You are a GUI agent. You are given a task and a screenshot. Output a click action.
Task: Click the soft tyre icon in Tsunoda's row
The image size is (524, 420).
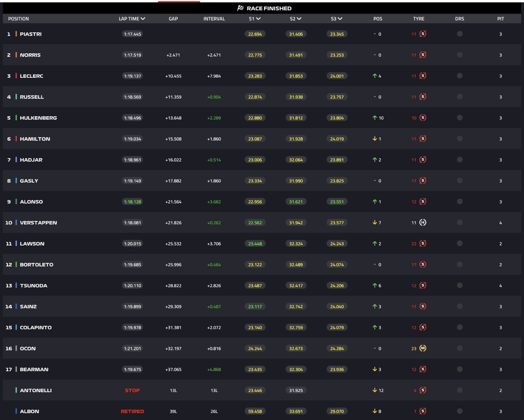[x=423, y=285]
